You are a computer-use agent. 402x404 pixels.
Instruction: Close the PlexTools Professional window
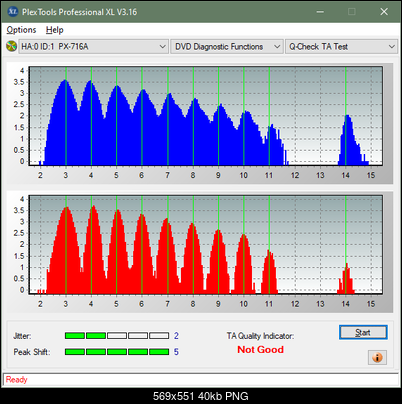(x=384, y=12)
